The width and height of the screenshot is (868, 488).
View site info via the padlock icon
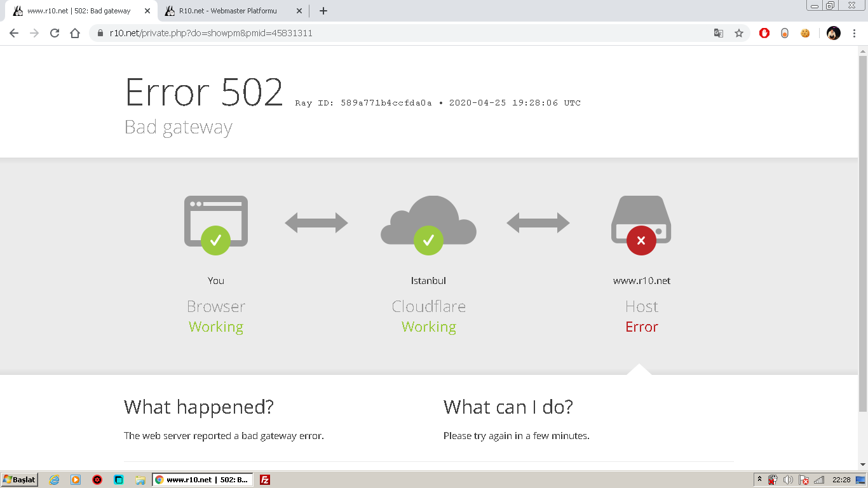pos(100,33)
